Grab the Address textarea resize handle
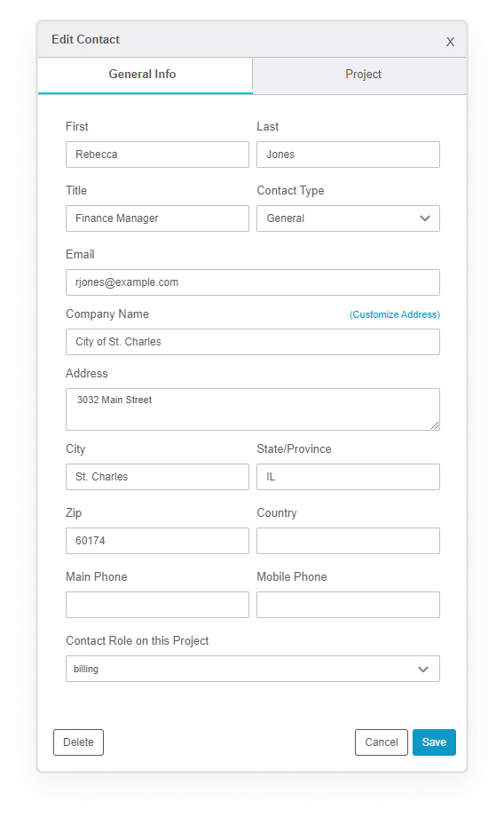The width and height of the screenshot is (504, 825). point(435,425)
